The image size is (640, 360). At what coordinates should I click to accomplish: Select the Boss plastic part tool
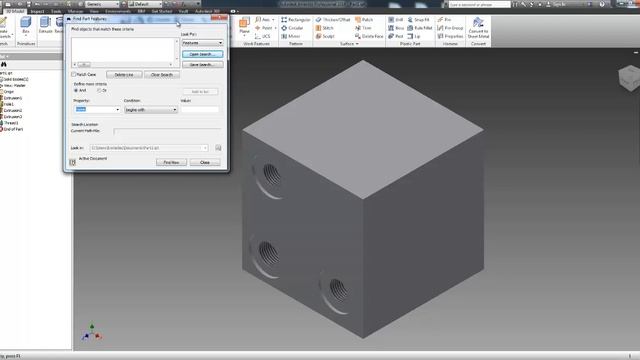pos(396,28)
